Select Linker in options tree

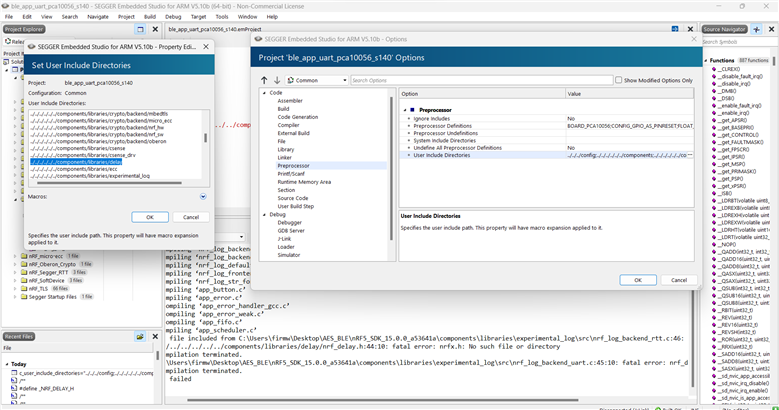coord(284,158)
